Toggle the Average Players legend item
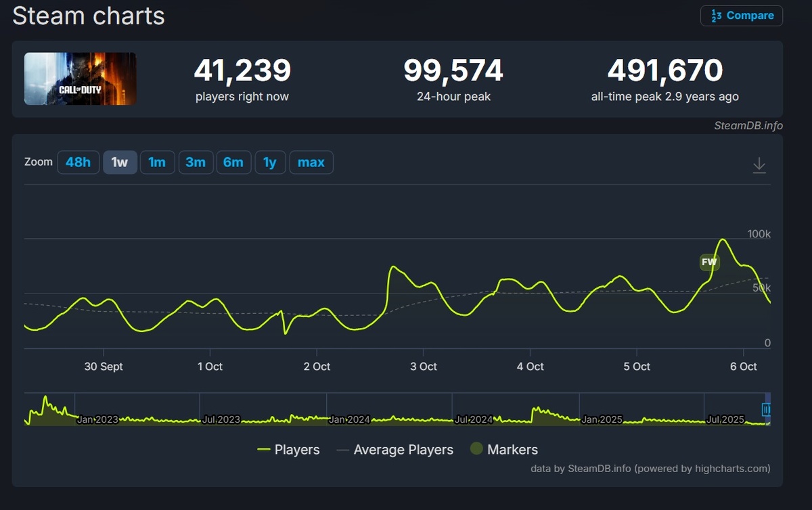 pos(394,450)
